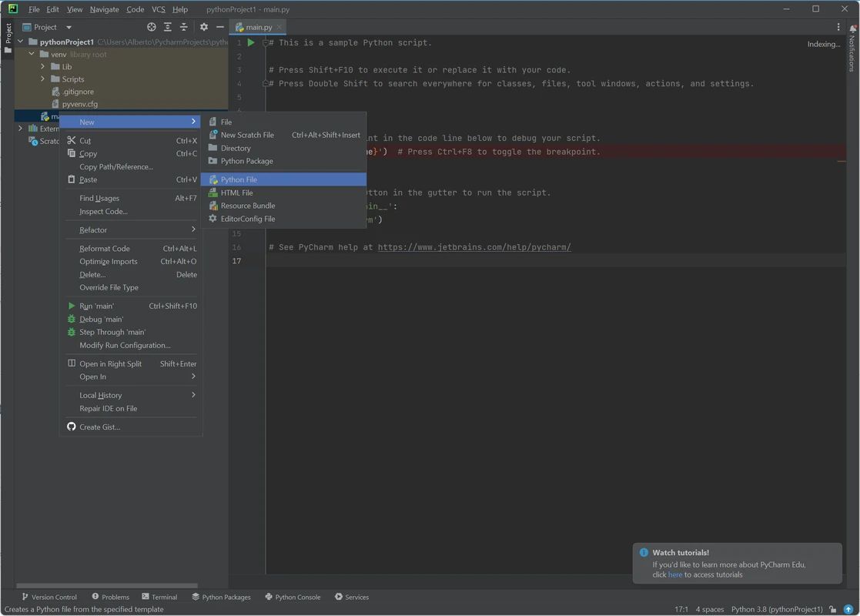The width and height of the screenshot is (860, 616).
Task: Open Terminal tool window
Action: (x=159, y=597)
